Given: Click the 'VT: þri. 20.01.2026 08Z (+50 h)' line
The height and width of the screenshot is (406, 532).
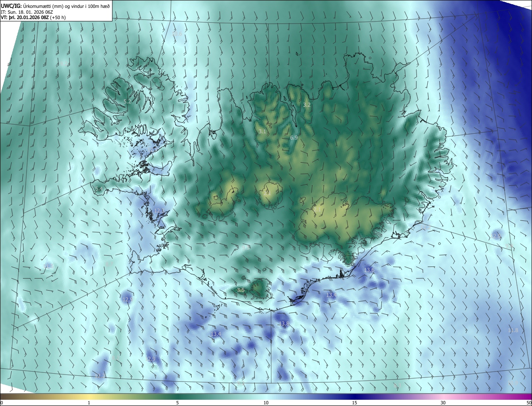Looking at the screenshot, I should [x=33, y=17].
